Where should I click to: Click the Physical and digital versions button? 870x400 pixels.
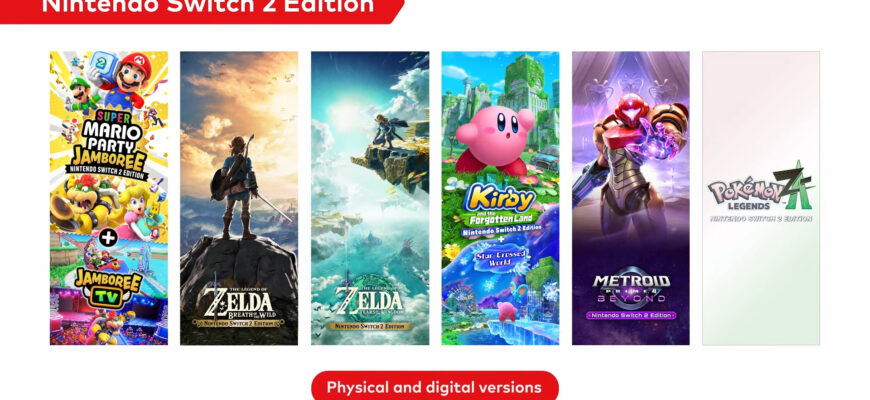[434, 386]
